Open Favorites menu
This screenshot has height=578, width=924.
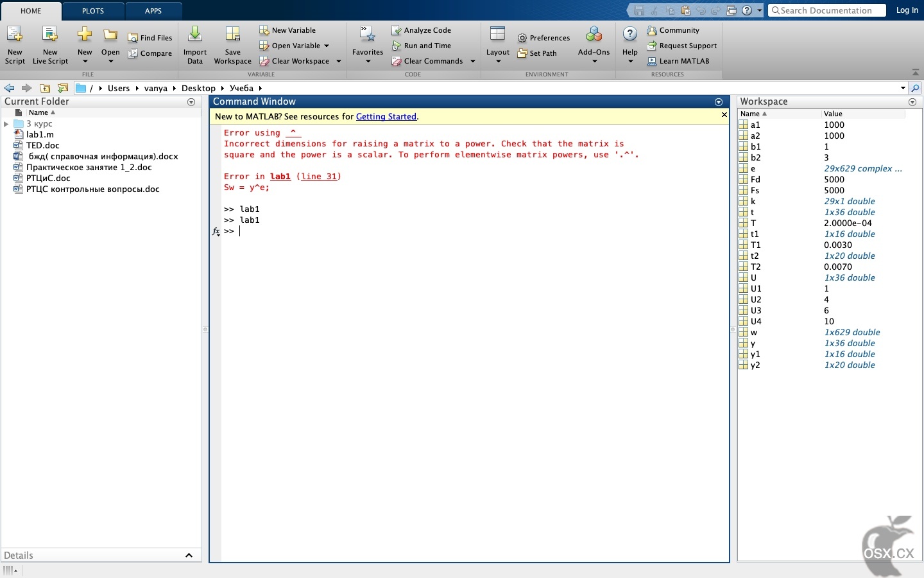[x=368, y=45]
